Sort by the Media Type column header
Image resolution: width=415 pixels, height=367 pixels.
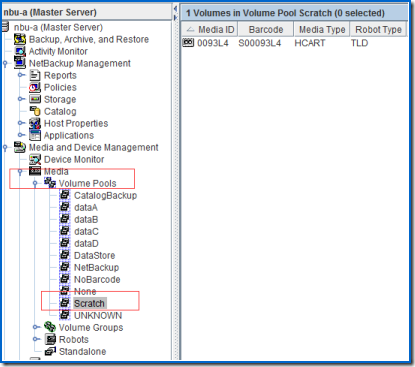click(x=322, y=29)
